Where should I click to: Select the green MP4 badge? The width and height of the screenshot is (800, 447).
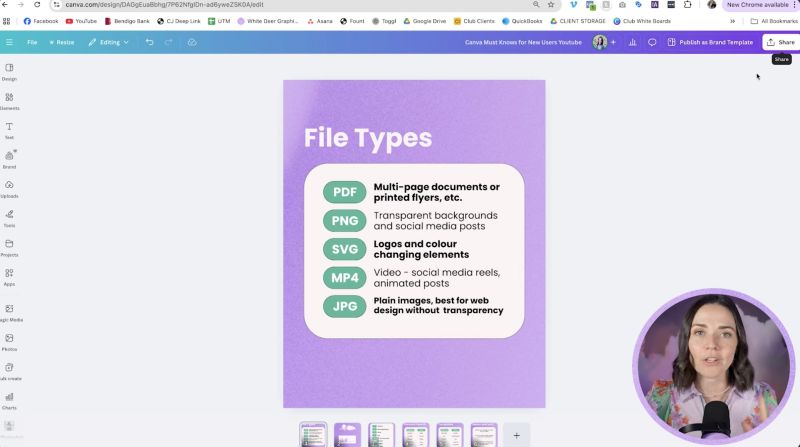[344, 278]
